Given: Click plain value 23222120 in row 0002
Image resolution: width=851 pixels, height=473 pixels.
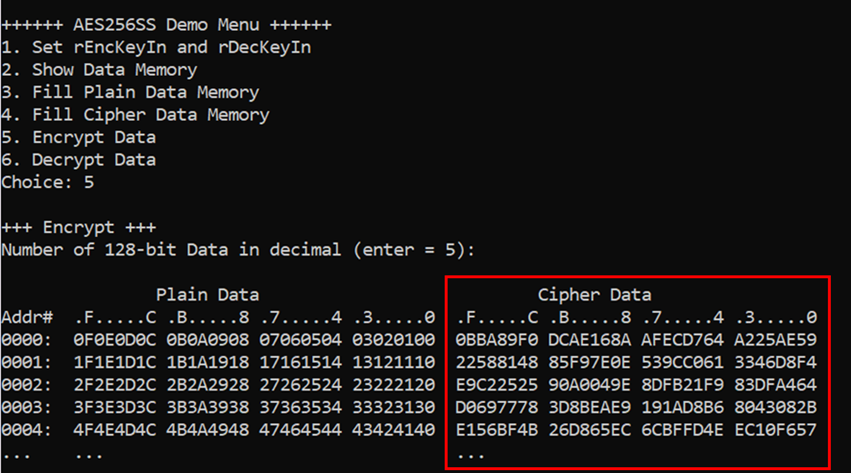Looking at the screenshot, I should 393,385.
